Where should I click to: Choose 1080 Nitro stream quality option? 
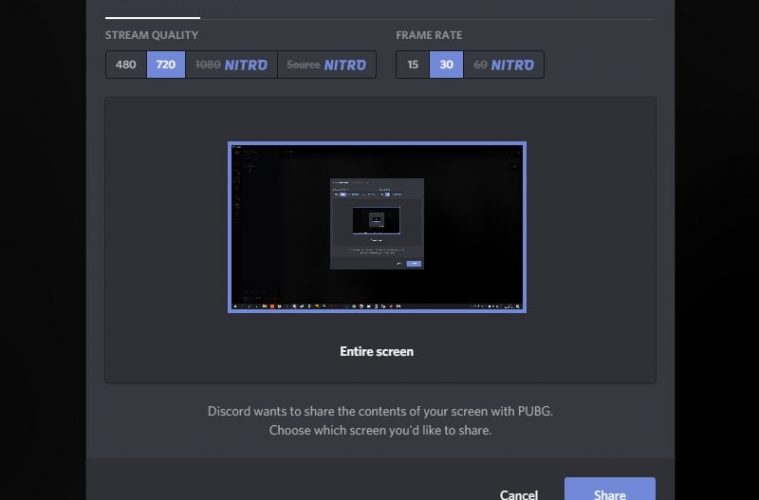(x=231, y=64)
